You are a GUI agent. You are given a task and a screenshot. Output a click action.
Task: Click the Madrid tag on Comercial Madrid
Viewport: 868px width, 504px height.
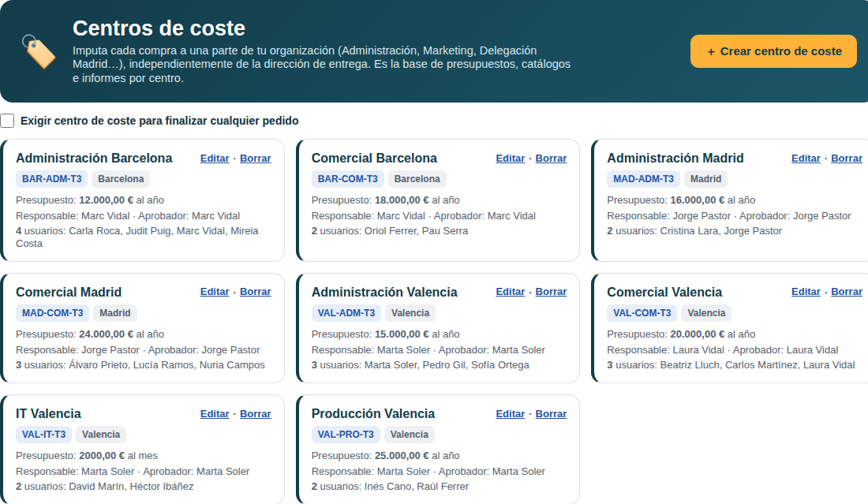[x=115, y=313]
